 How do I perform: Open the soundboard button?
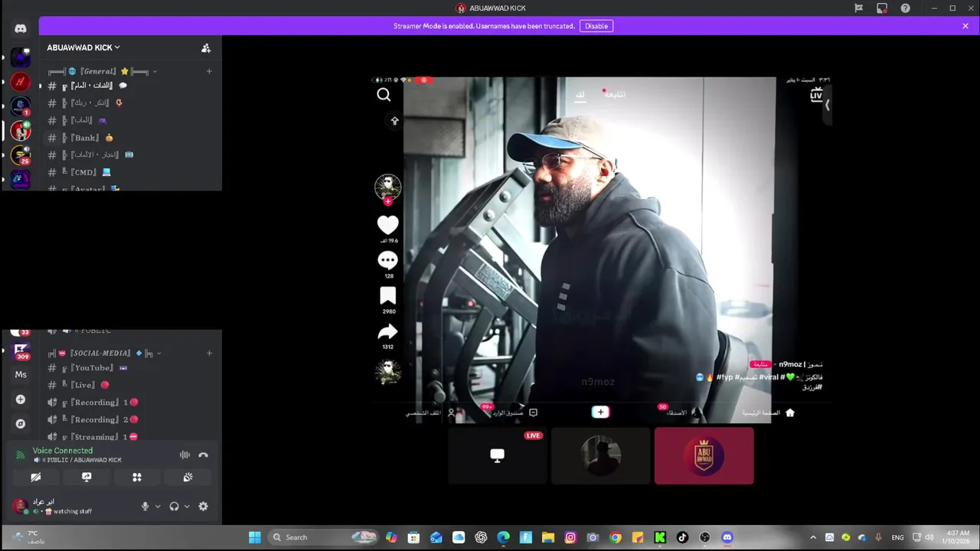[x=188, y=477]
